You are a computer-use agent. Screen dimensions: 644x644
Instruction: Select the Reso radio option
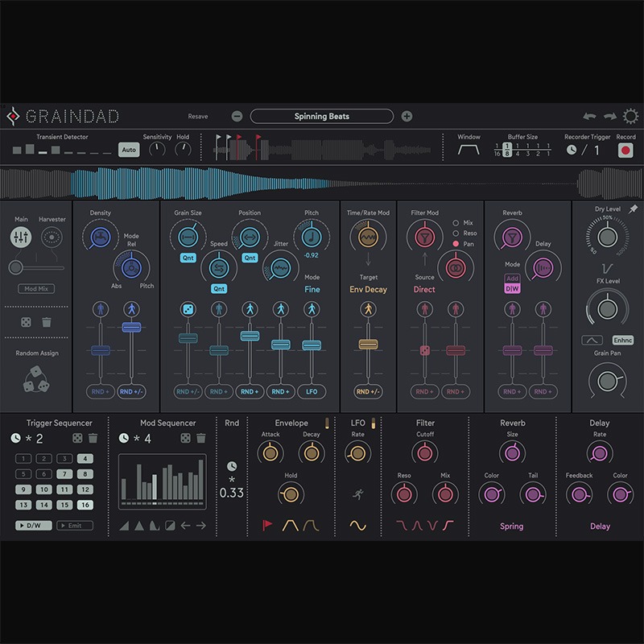pyautogui.click(x=456, y=233)
